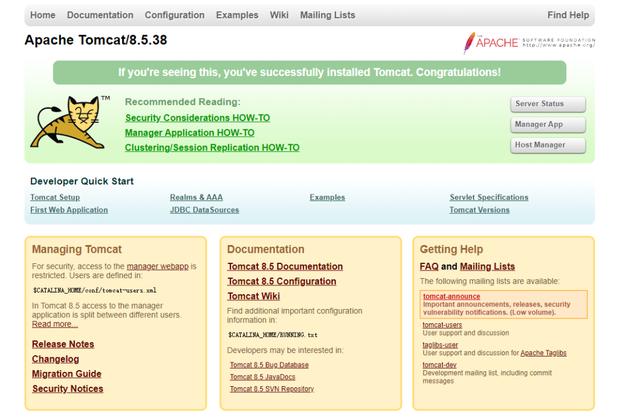Screen dimensions: 640x417
Task: Open the taglibs-user mailing list link
Action: [440, 345]
